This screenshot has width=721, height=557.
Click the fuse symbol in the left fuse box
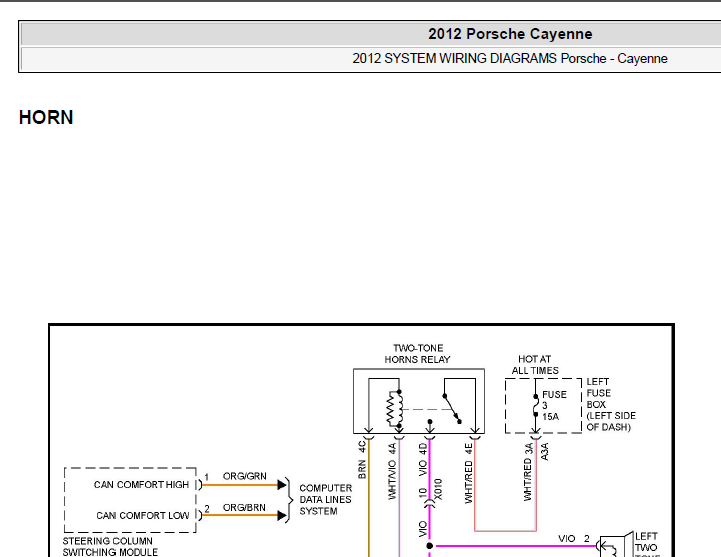click(536, 406)
